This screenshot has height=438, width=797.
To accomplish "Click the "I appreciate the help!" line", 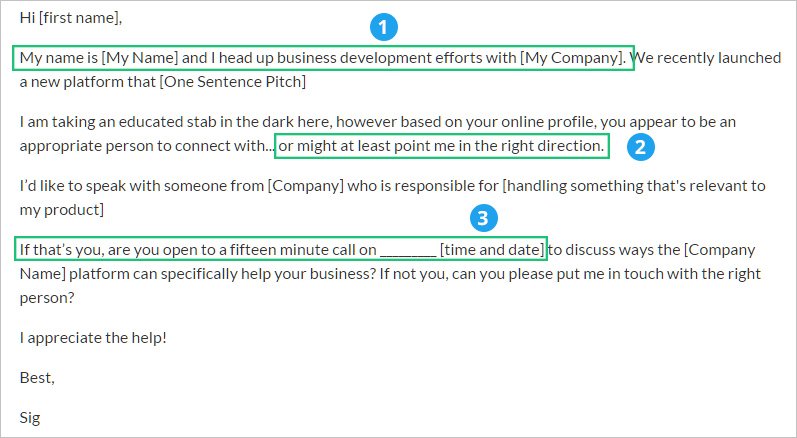I will pos(93,338).
